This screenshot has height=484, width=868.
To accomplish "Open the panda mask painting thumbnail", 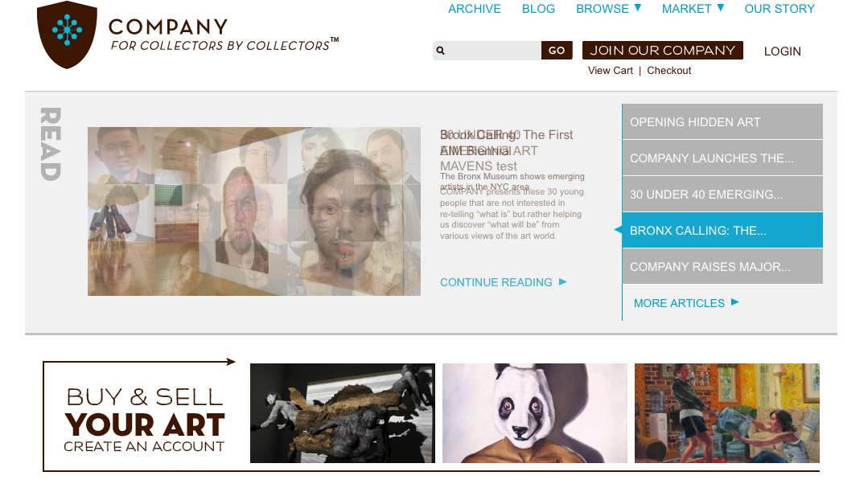I will point(535,413).
